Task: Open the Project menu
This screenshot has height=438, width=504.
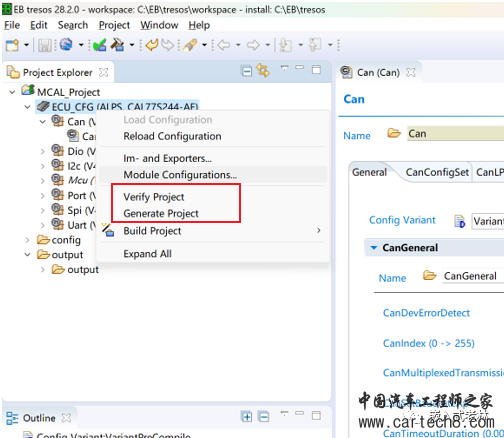Action: [x=114, y=25]
